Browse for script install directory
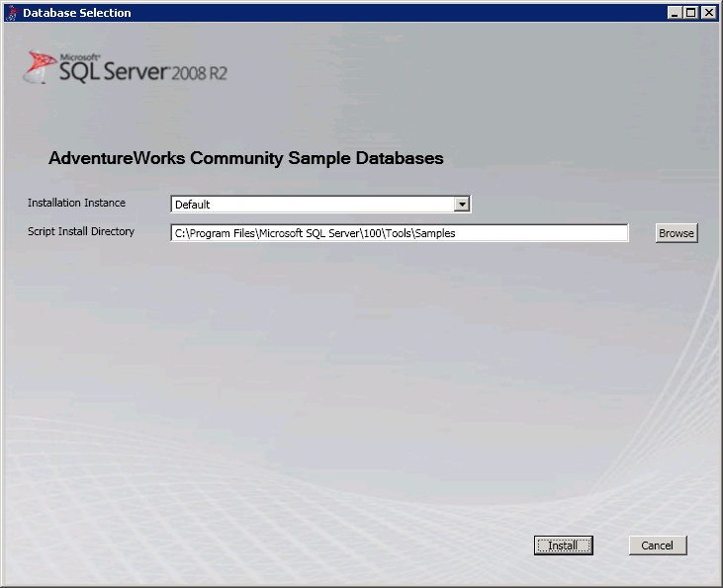The image size is (723, 588). click(677, 233)
